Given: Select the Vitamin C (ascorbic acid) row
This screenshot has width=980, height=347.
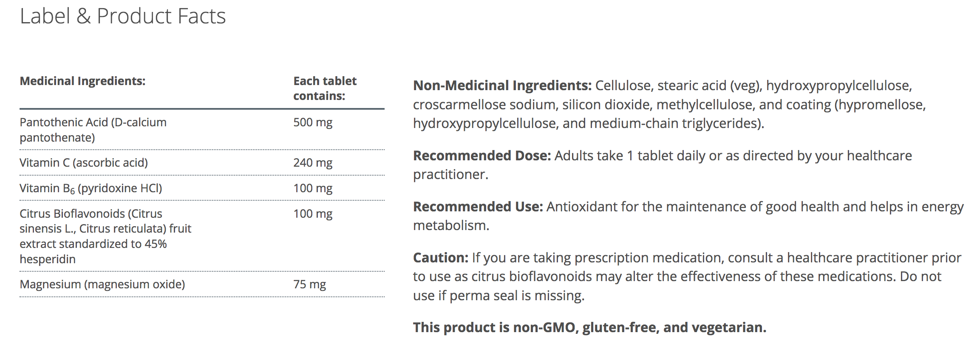Looking at the screenshot, I should [x=84, y=163].
